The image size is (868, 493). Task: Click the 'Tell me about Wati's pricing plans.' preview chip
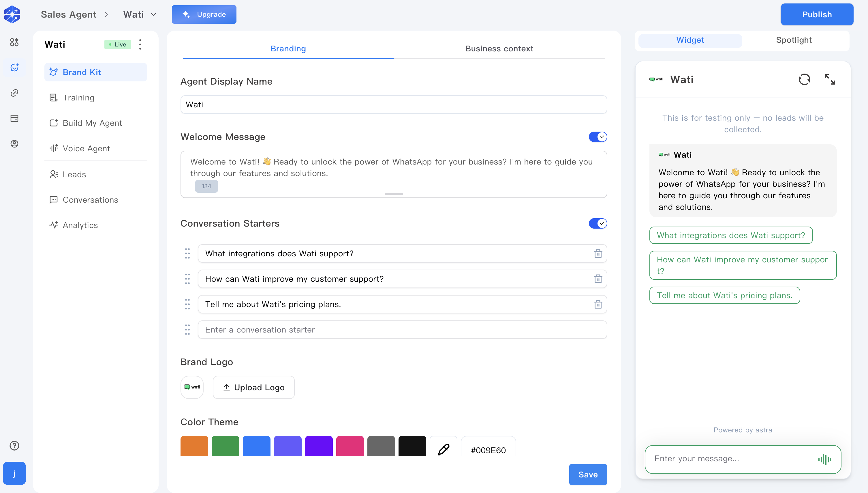tap(725, 295)
